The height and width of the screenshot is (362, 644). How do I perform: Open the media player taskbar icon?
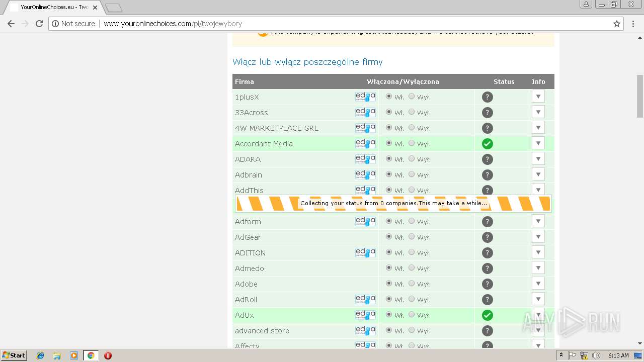(x=74, y=355)
